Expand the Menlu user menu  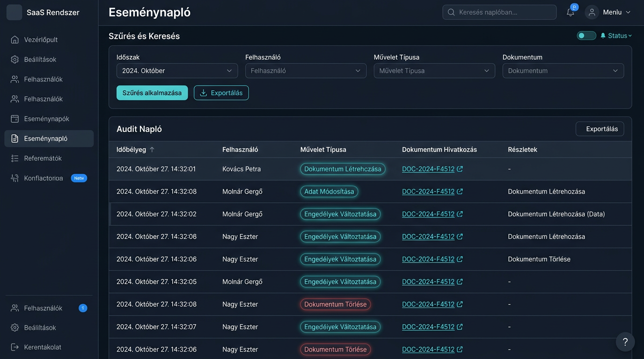(x=617, y=12)
